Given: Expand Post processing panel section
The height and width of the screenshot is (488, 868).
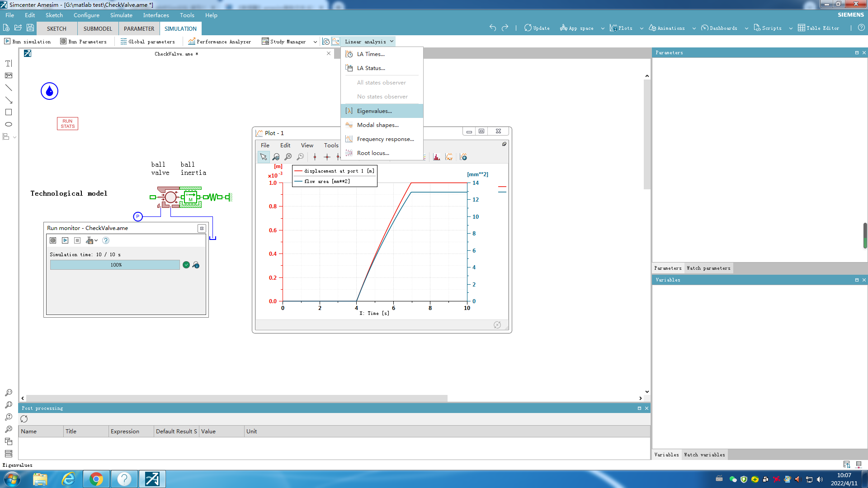Looking at the screenshot, I should tap(639, 408).
